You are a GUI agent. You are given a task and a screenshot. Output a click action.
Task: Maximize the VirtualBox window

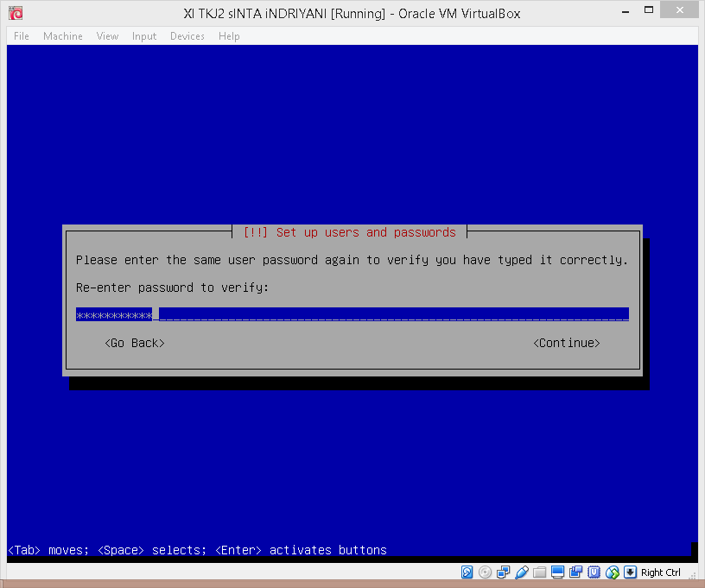[649, 10]
